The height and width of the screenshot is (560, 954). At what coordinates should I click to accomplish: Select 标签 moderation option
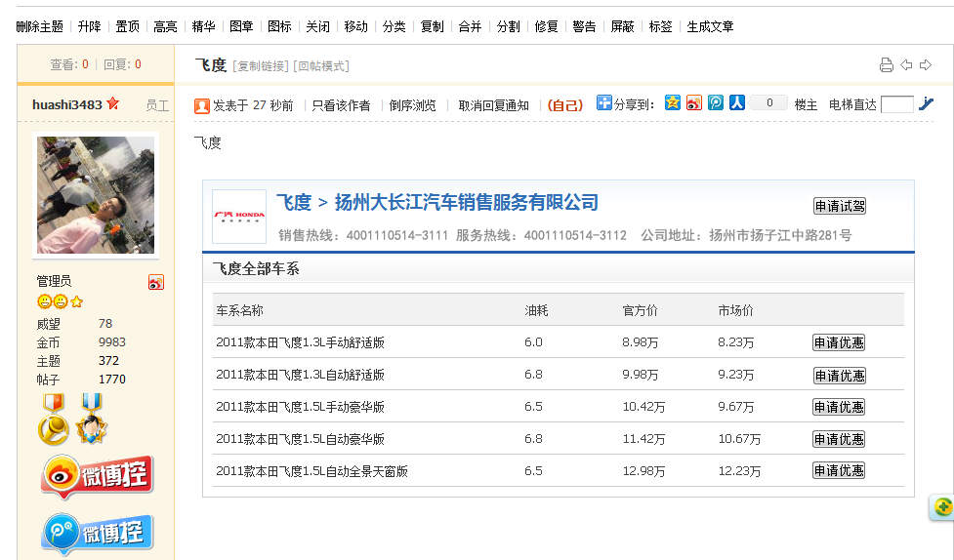click(x=661, y=26)
